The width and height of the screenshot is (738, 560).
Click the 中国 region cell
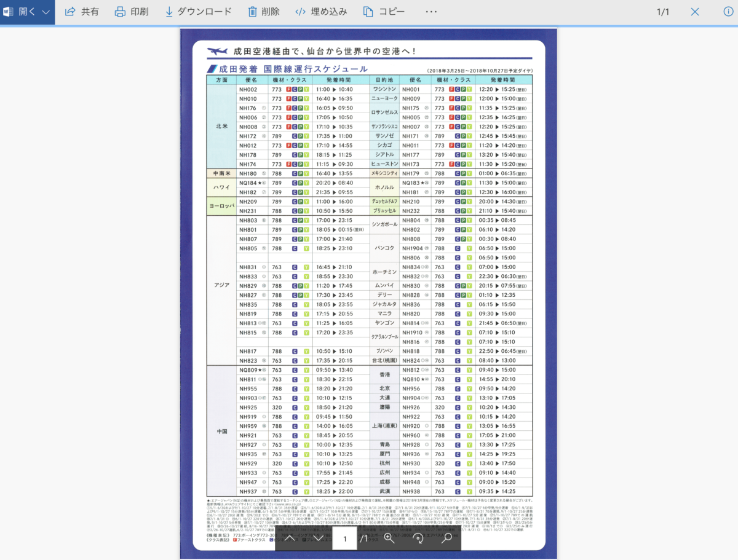221,431
